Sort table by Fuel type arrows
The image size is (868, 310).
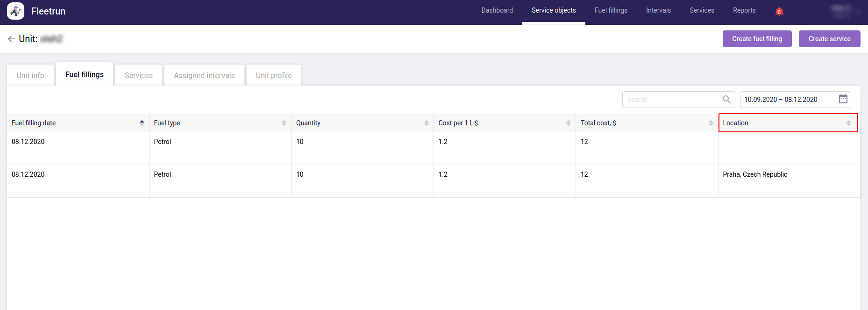coord(284,123)
